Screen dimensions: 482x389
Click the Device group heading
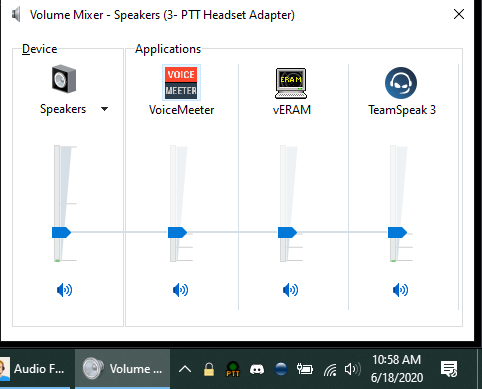point(39,49)
